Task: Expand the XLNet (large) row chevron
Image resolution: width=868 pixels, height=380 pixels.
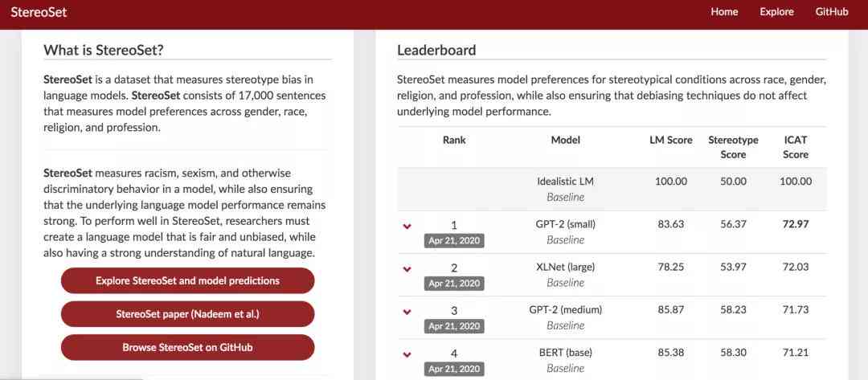Action: pyautogui.click(x=407, y=269)
